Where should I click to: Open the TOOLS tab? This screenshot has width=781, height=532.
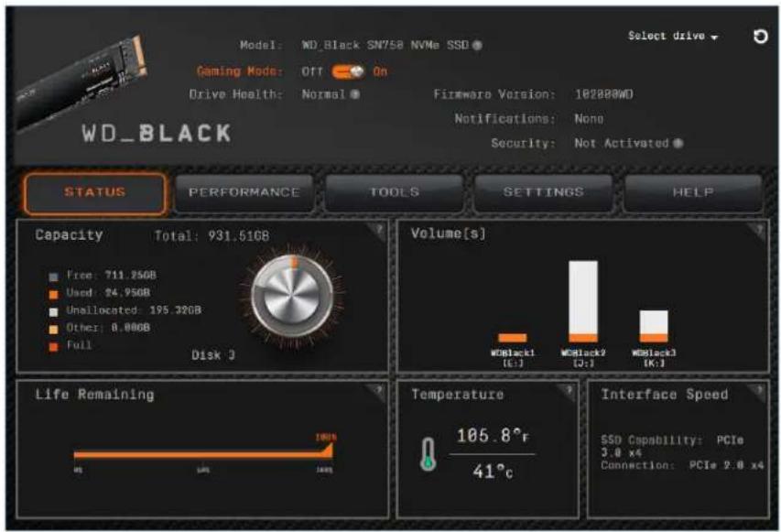pyautogui.click(x=394, y=193)
